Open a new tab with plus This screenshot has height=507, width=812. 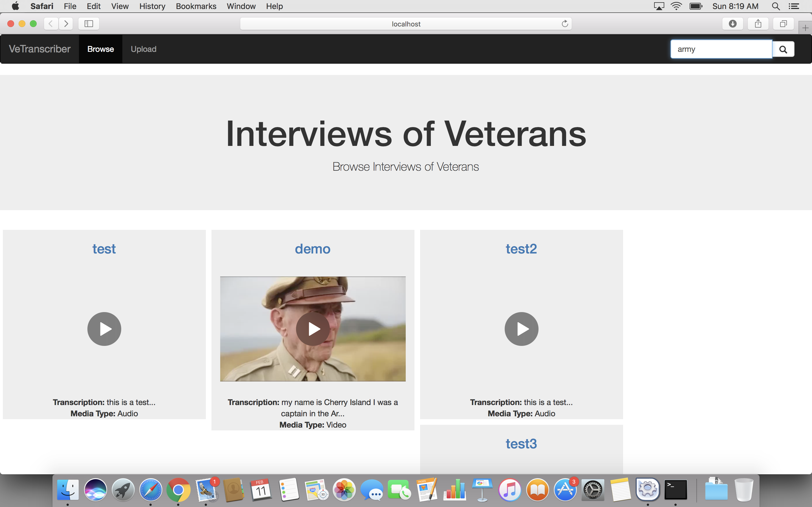pos(805,28)
